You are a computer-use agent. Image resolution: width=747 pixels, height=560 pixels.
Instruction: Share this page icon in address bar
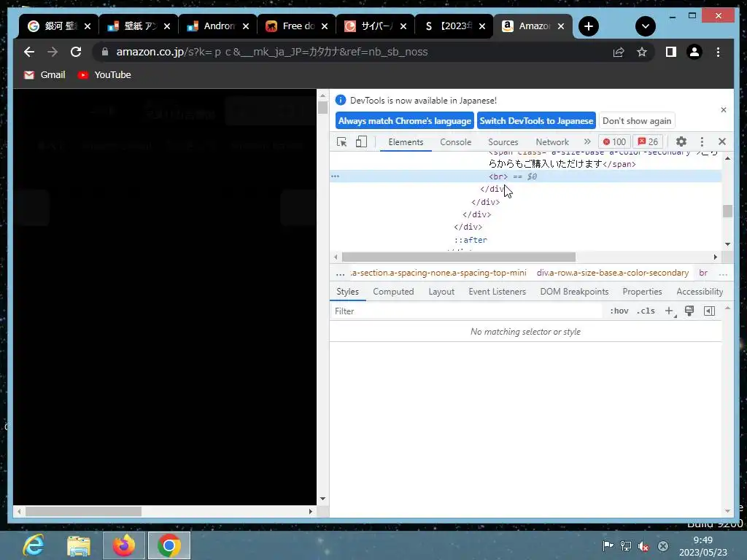(619, 52)
